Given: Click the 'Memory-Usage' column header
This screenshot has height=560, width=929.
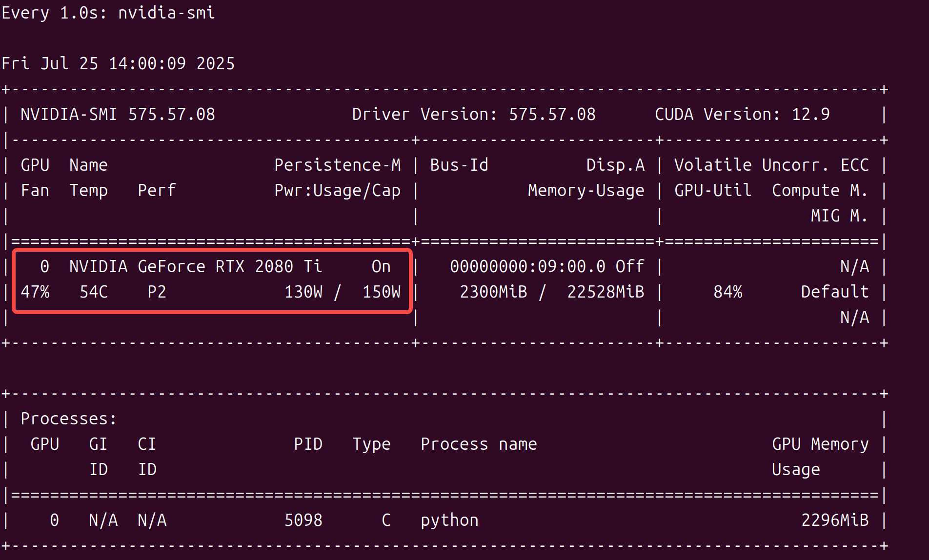Looking at the screenshot, I should 586,190.
